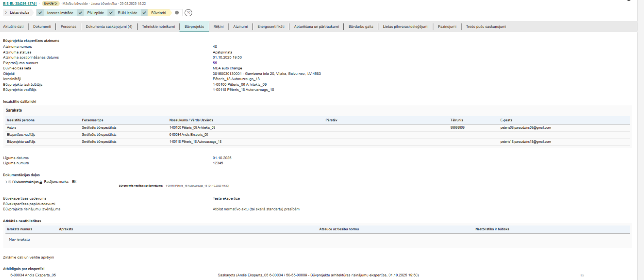Click the history clock icon beside process steps
Viewport: 644px width, 280px height.
pyautogui.click(x=188, y=13)
